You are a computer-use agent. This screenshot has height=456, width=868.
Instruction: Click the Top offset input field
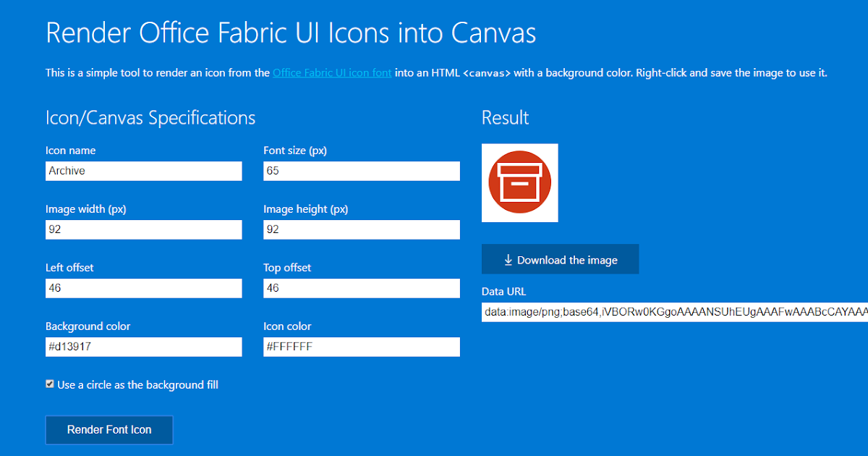pos(361,288)
